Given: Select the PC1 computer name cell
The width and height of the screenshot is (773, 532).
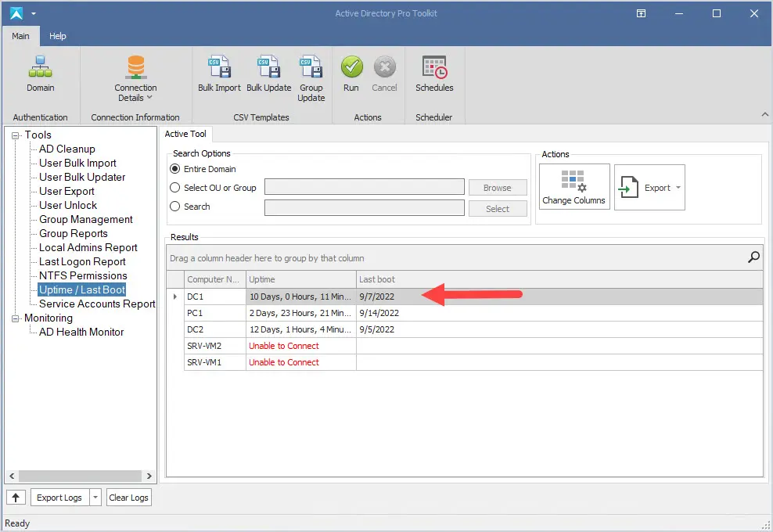Looking at the screenshot, I should coord(215,313).
